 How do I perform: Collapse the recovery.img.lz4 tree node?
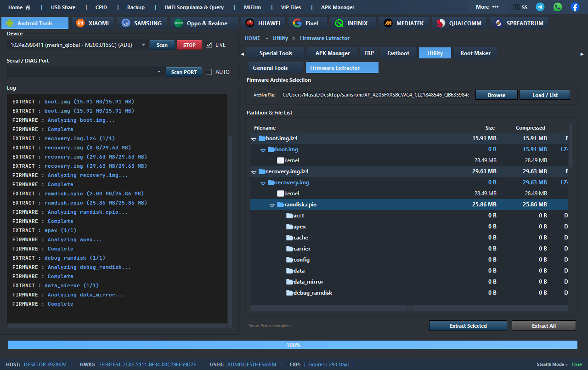pos(254,172)
